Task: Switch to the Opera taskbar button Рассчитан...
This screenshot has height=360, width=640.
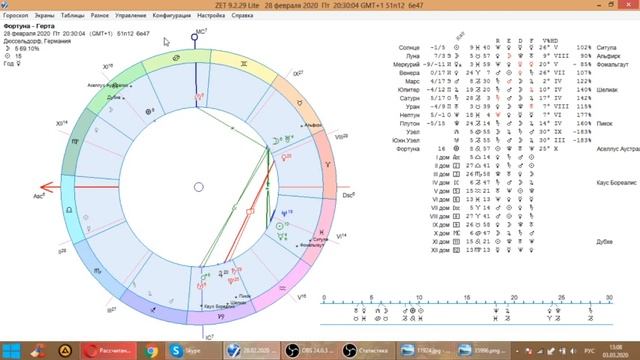Action: coord(109,351)
